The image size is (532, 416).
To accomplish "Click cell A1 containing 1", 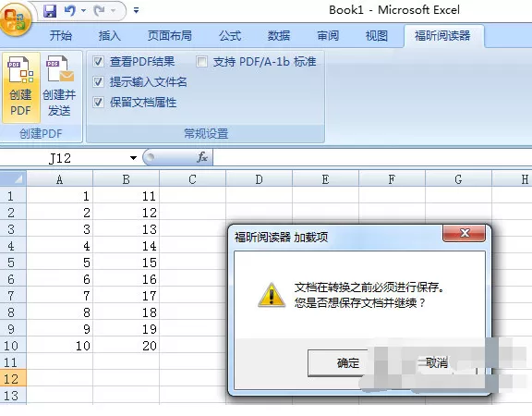I will (60, 196).
